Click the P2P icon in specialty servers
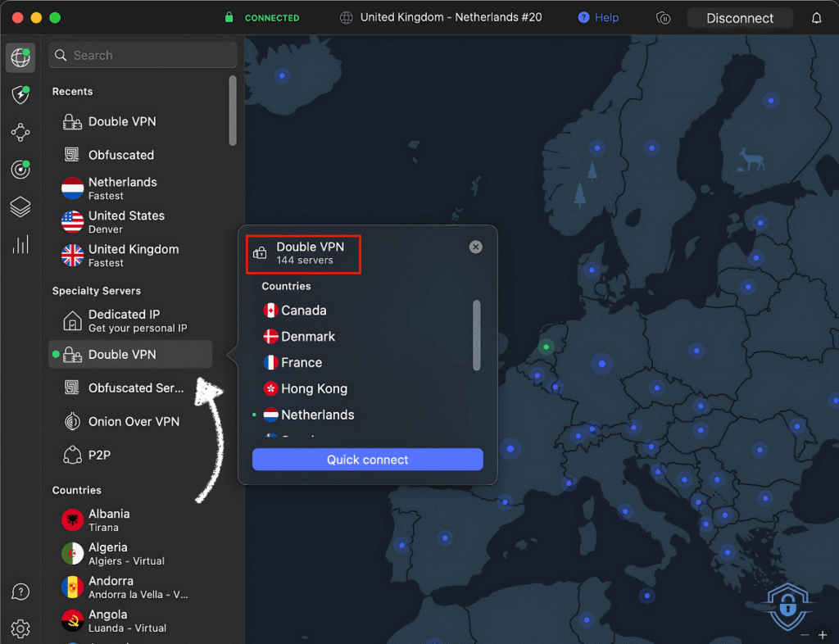Image resolution: width=839 pixels, height=644 pixels. tap(72, 456)
